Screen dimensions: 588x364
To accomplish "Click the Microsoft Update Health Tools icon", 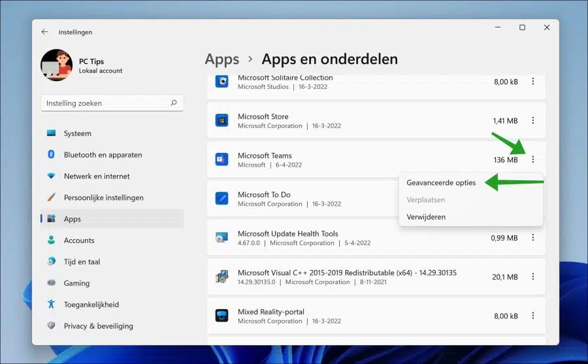I will tap(221, 237).
